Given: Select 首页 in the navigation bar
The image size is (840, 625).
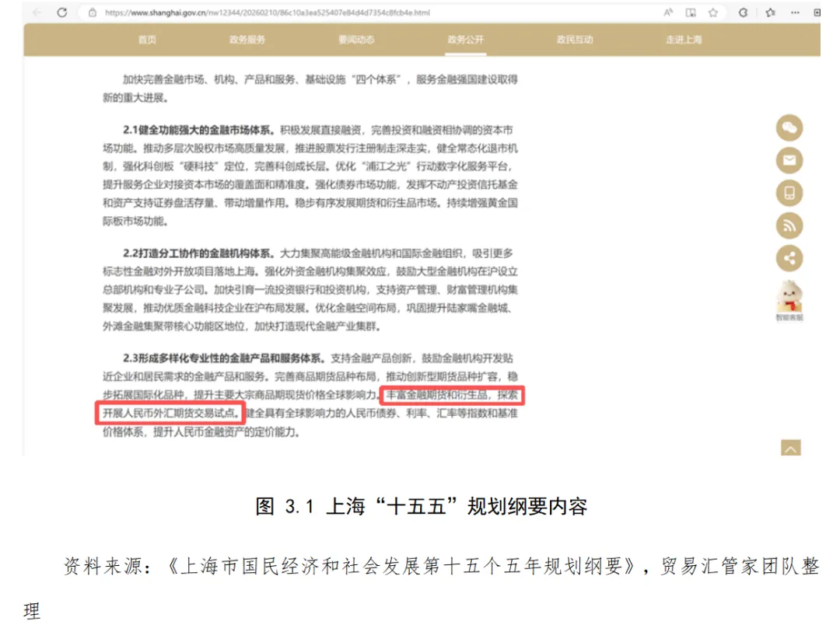Looking at the screenshot, I should (148, 40).
